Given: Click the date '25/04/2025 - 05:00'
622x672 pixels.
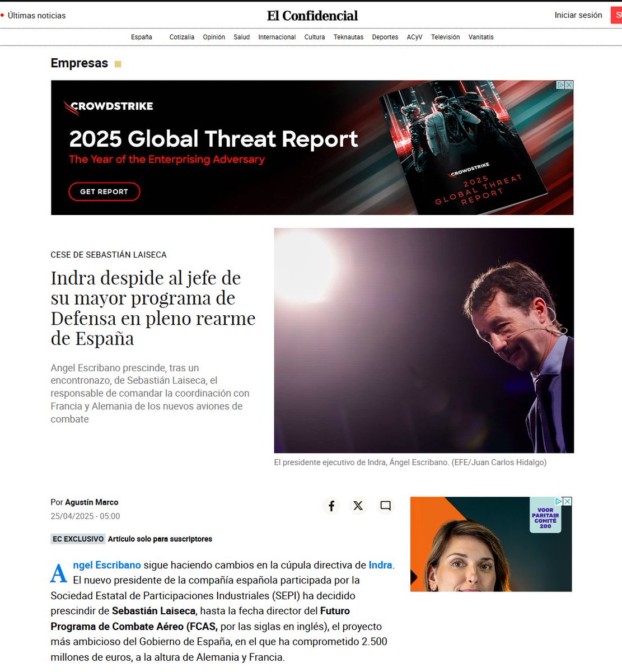Looking at the screenshot, I should tap(85, 516).
